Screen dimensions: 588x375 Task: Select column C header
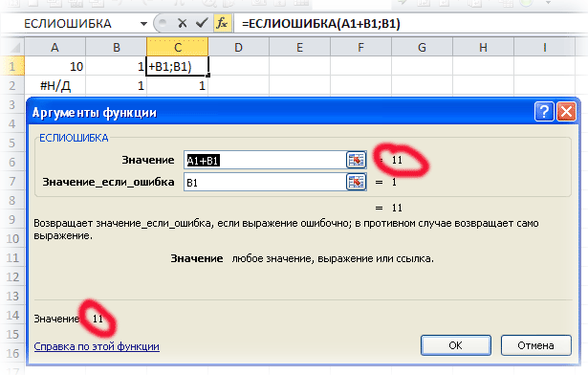[178, 47]
